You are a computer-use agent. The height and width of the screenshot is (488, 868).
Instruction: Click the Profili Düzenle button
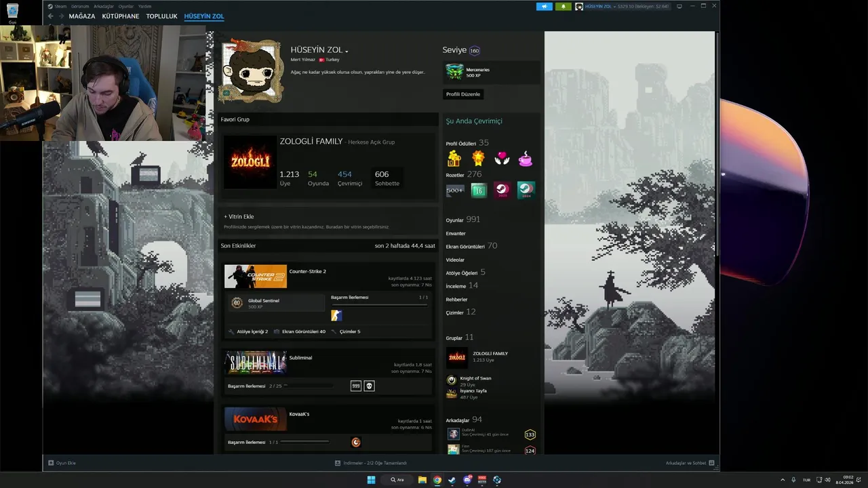(x=463, y=94)
